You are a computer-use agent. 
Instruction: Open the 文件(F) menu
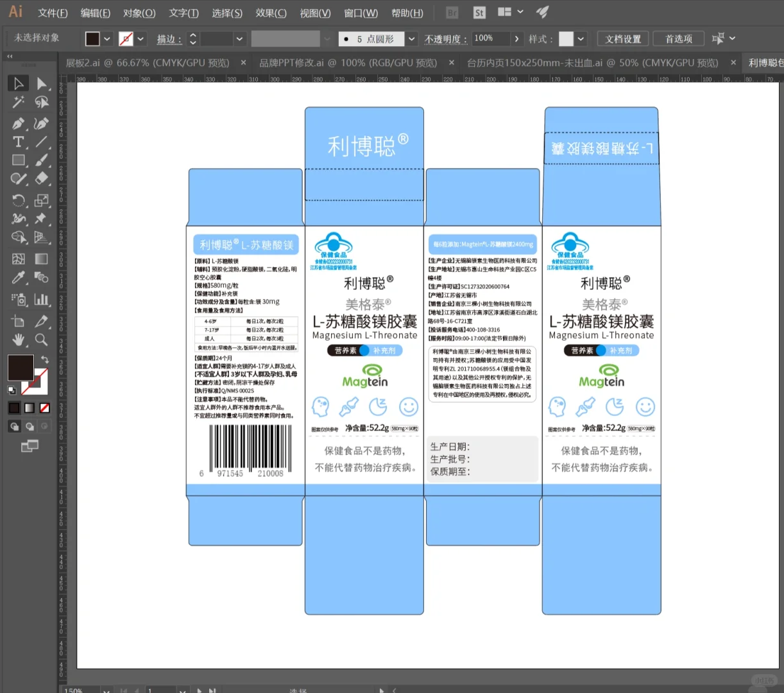point(53,13)
